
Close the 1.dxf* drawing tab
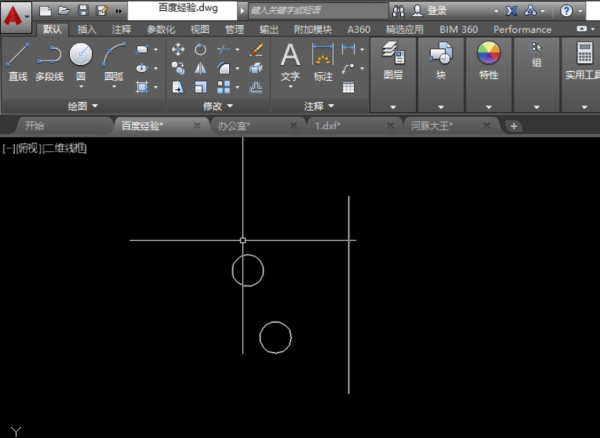tap(390, 125)
